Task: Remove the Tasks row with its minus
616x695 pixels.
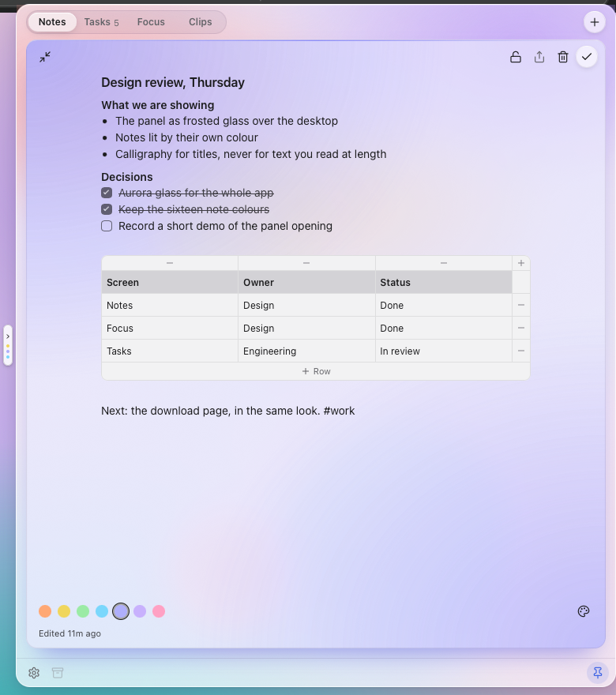Action: tap(521, 351)
